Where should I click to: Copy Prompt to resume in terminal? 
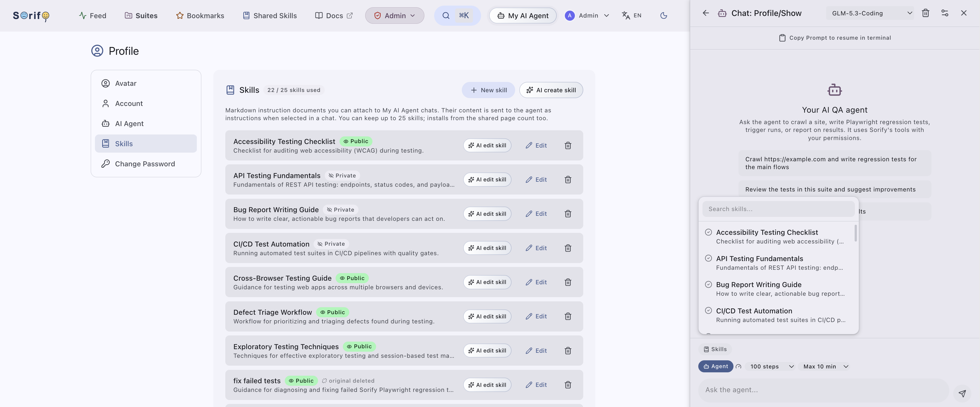[835, 38]
